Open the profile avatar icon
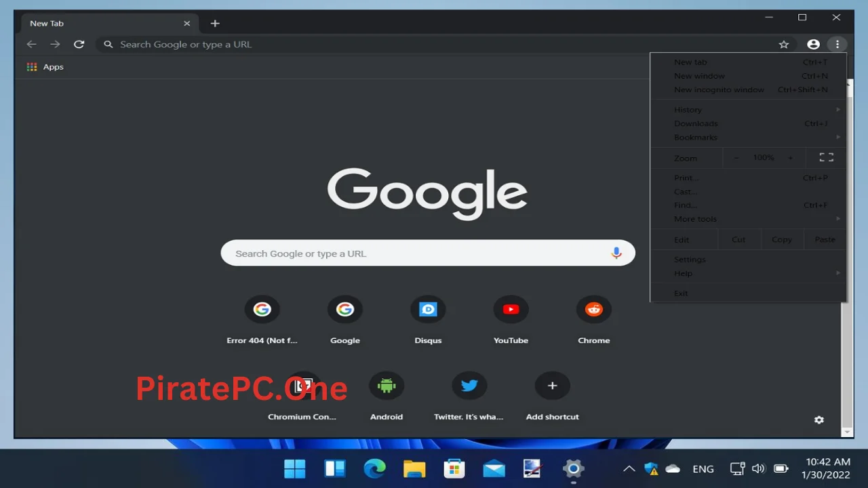 [813, 44]
